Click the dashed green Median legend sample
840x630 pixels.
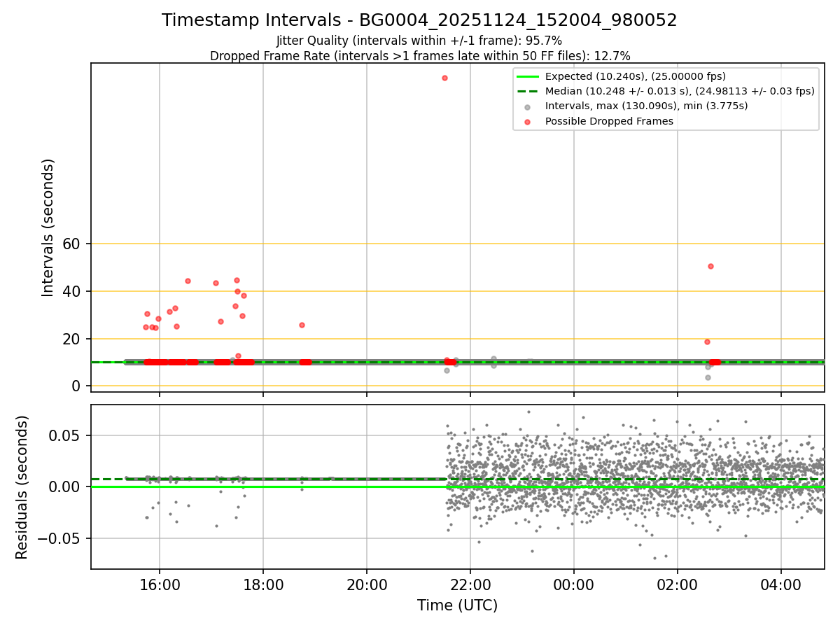[x=528, y=91]
